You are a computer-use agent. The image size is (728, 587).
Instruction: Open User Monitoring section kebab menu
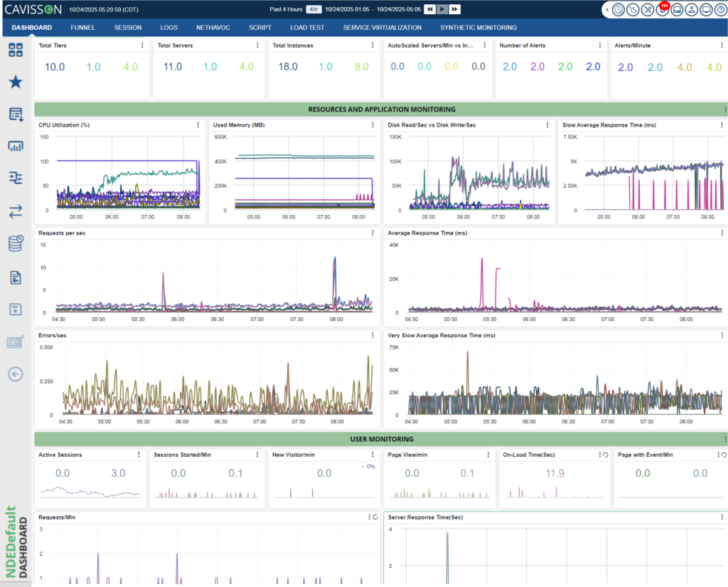tap(724, 439)
